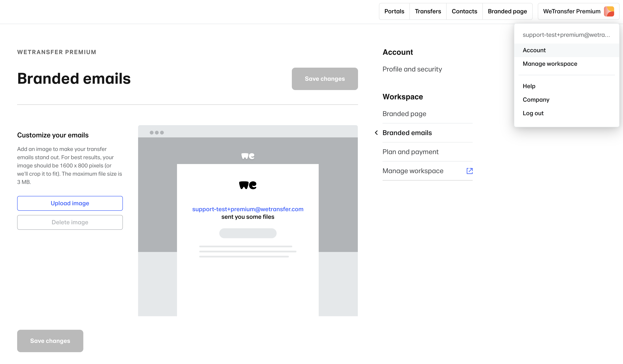623x364 pixels.
Task: Toggle the WeTransfer Premium account dropdown
Action: click(578, 11)
